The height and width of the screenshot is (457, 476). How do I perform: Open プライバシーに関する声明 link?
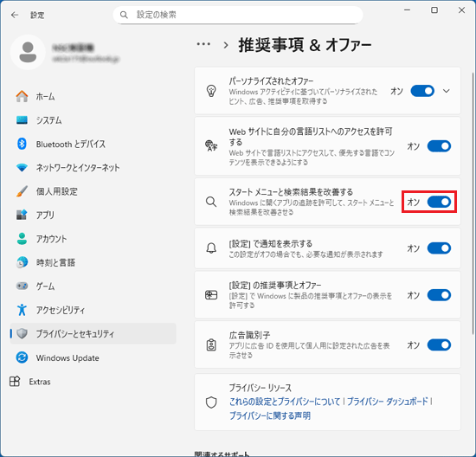[x=269, y=415]
